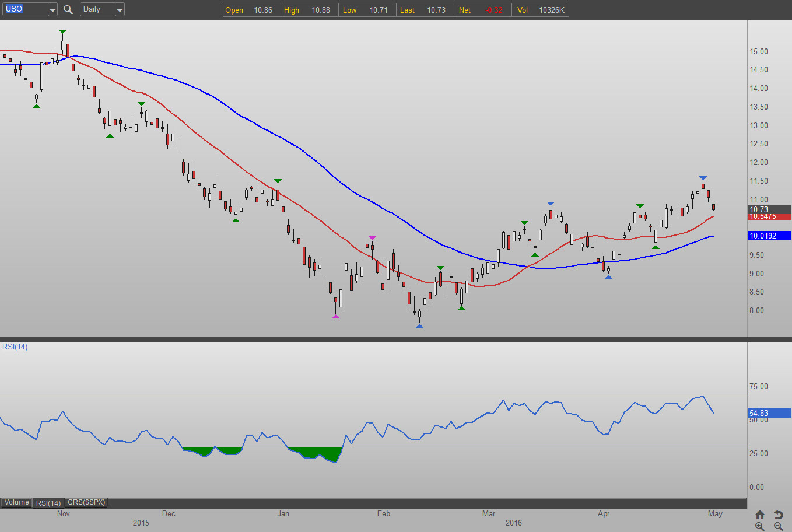Click the green triangle at November high

[62, 32]
